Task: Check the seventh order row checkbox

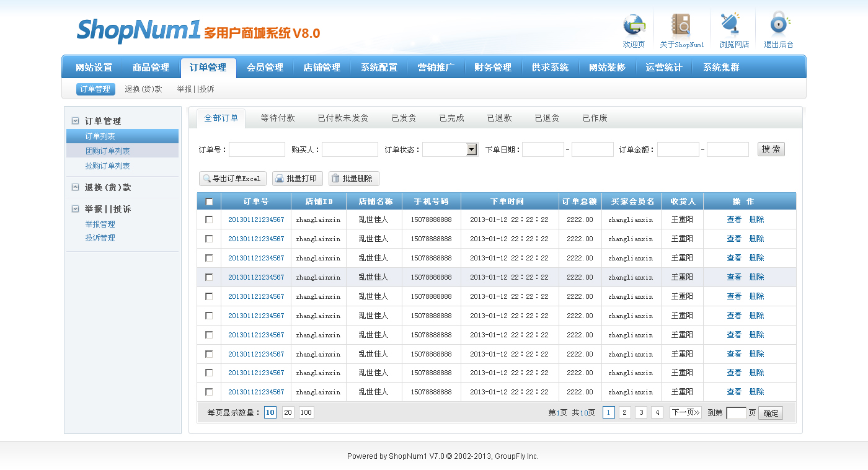Action: point(209,335)
